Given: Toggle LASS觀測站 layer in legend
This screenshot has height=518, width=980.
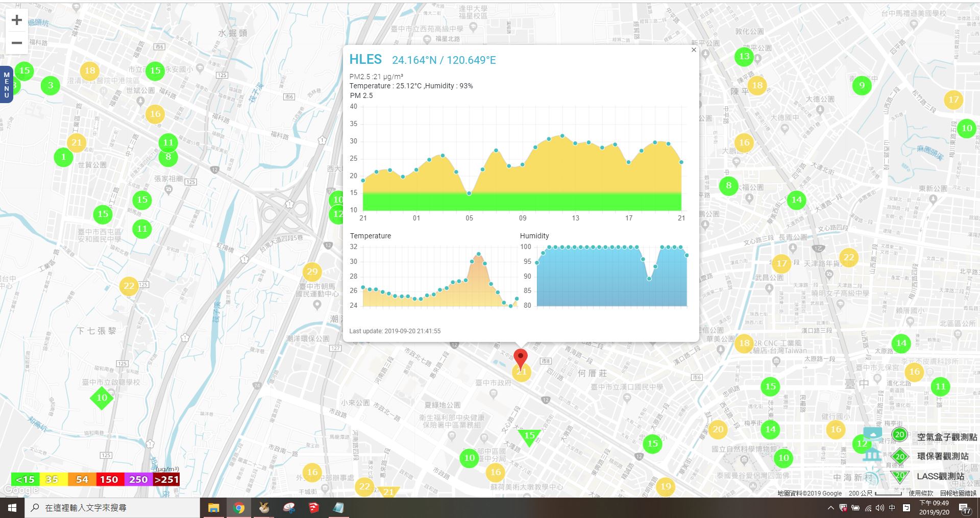Looking at the screenshot, I should click(927, 477).
